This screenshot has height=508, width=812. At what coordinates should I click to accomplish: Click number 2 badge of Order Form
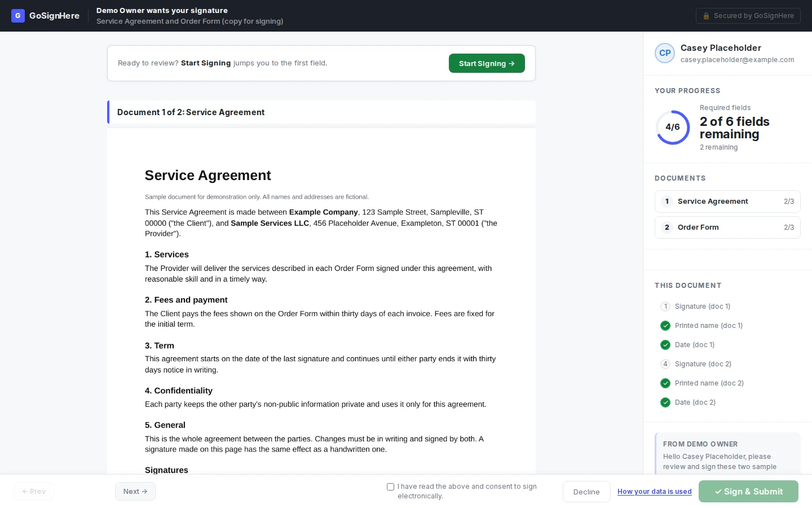click(667, 227)
